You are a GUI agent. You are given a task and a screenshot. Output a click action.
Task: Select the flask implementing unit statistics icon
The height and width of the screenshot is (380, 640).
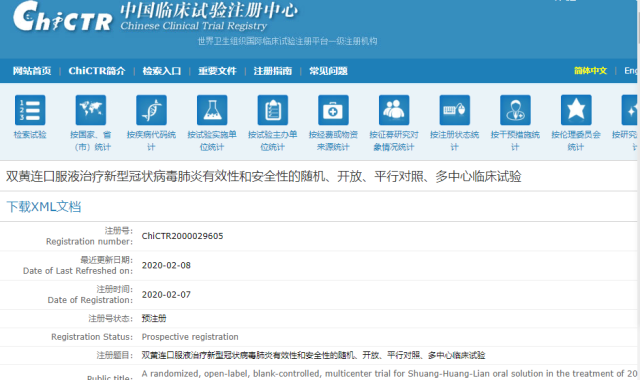212,110
